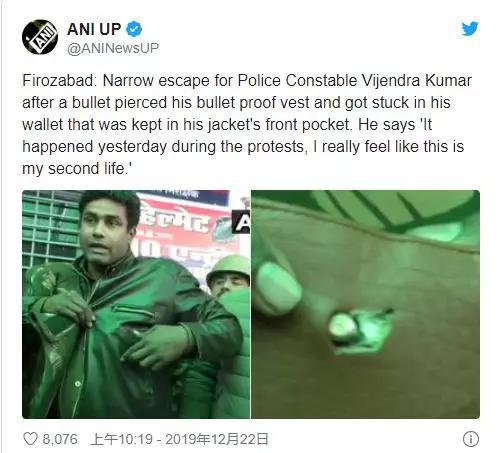498x453 pixels.
Task: Visit the @ANINewsUP handle
Action: (x=113, y=48)
